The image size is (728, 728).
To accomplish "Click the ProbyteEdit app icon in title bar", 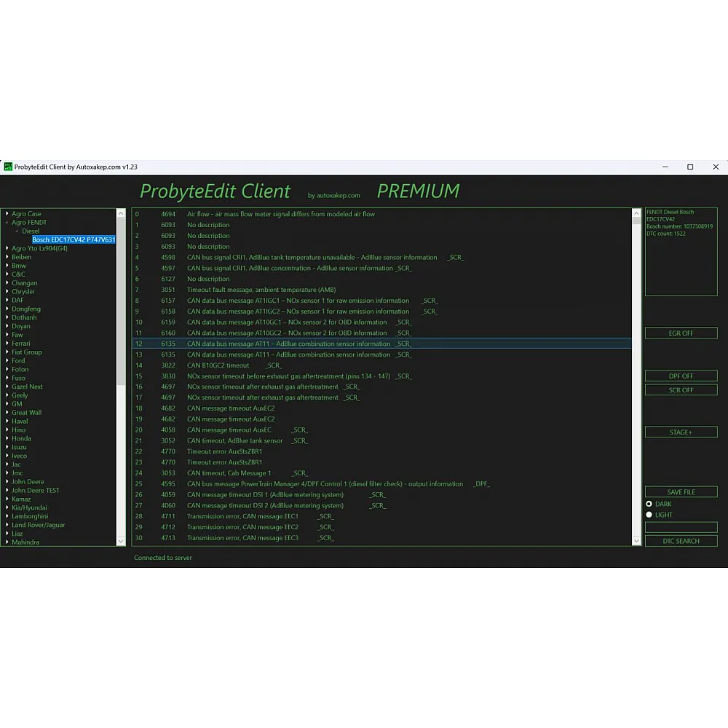I will pos(8,167).
